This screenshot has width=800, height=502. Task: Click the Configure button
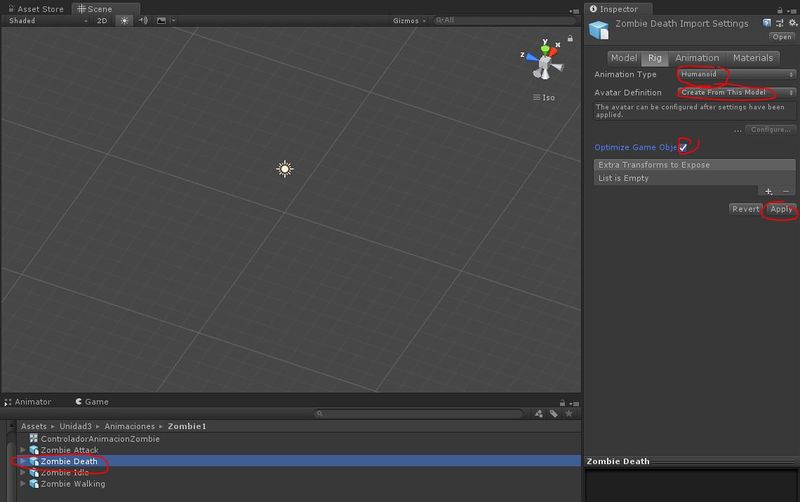[x=770, y=130]
